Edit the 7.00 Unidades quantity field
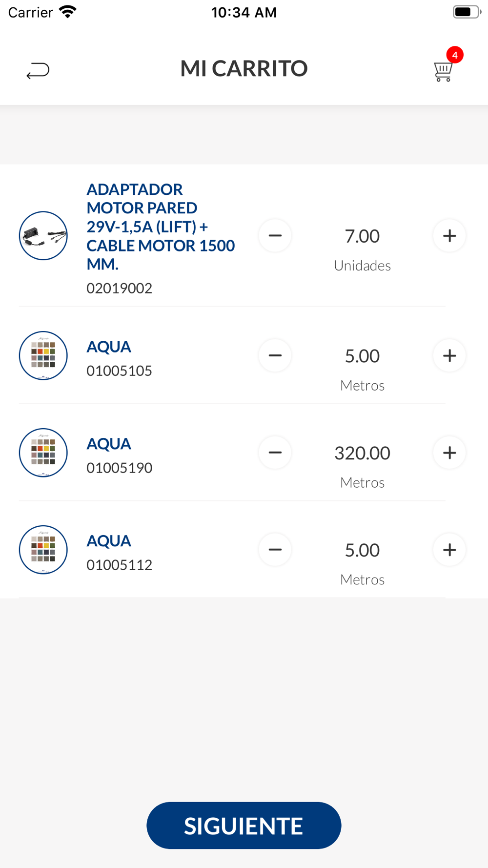Screen dimensions: 488x868 [362, 236]
